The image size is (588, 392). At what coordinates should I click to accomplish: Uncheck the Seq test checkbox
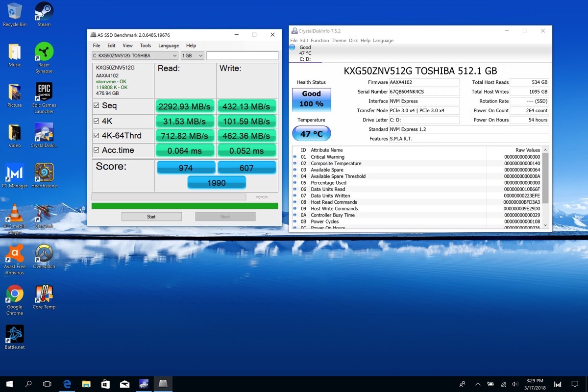pos(97,105)
